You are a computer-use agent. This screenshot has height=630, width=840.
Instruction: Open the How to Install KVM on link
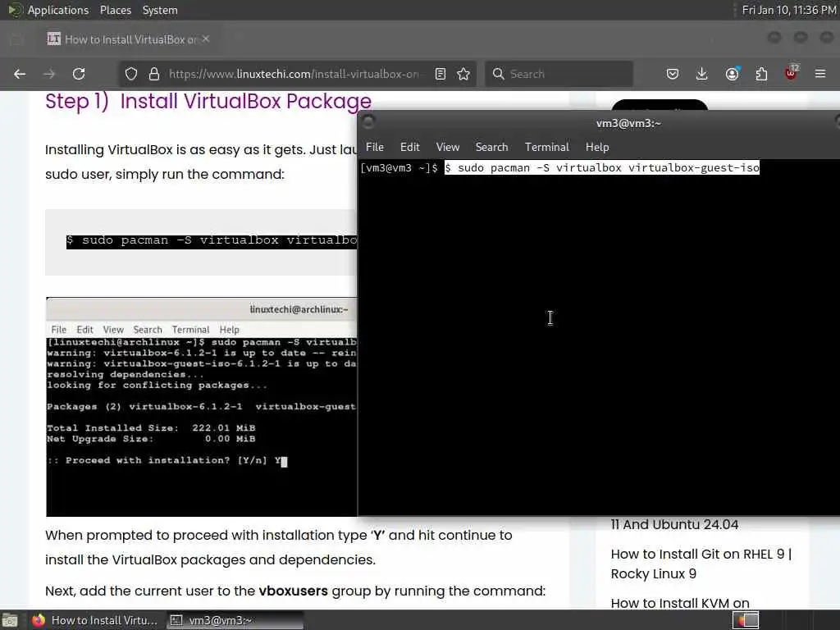point(680,603)
